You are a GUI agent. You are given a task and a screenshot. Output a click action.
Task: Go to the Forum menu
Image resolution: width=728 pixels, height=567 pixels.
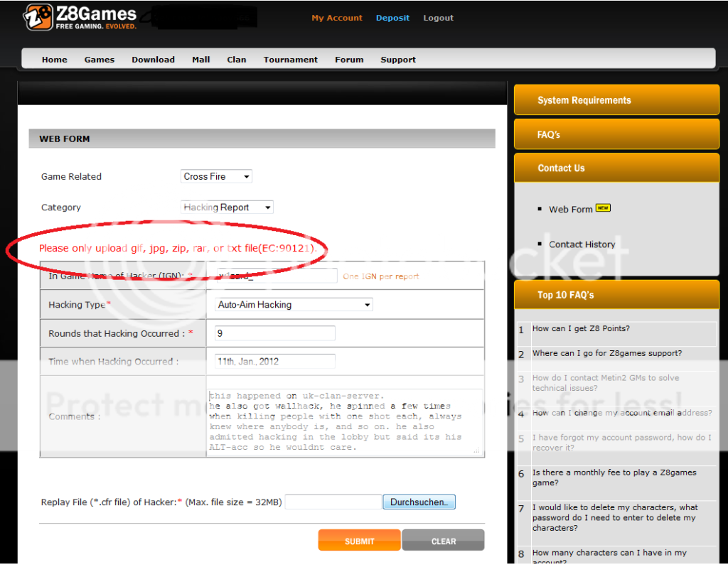coord(349,60)
